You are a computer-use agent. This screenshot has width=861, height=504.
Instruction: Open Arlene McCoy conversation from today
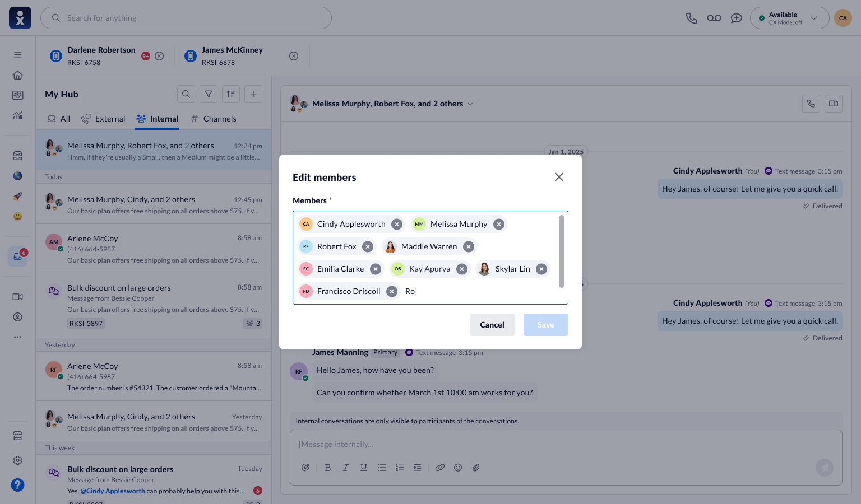pos(154,249)
